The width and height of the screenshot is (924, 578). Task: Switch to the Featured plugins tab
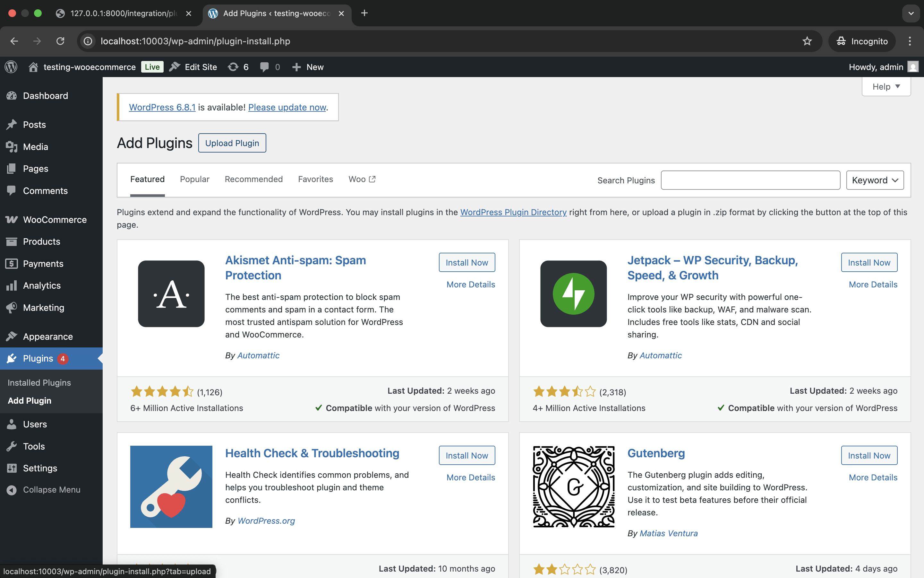(147, 179)
